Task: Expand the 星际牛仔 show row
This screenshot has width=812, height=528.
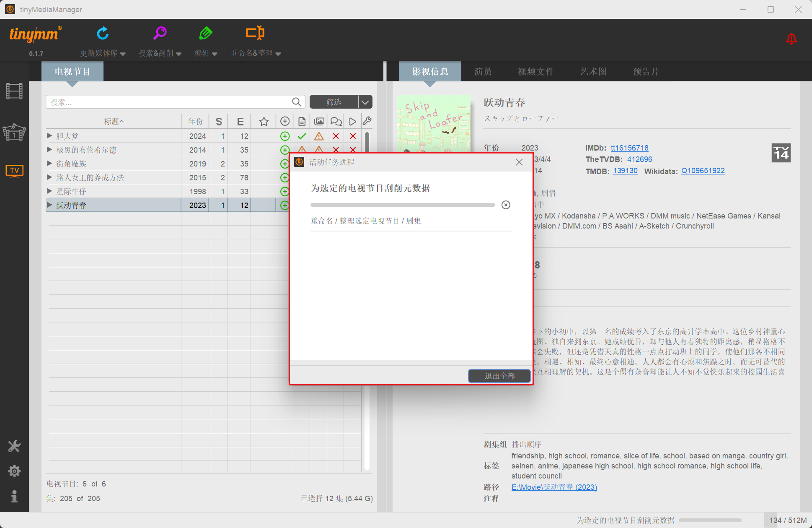Action: pyautogui.click(x=49, y=191)
